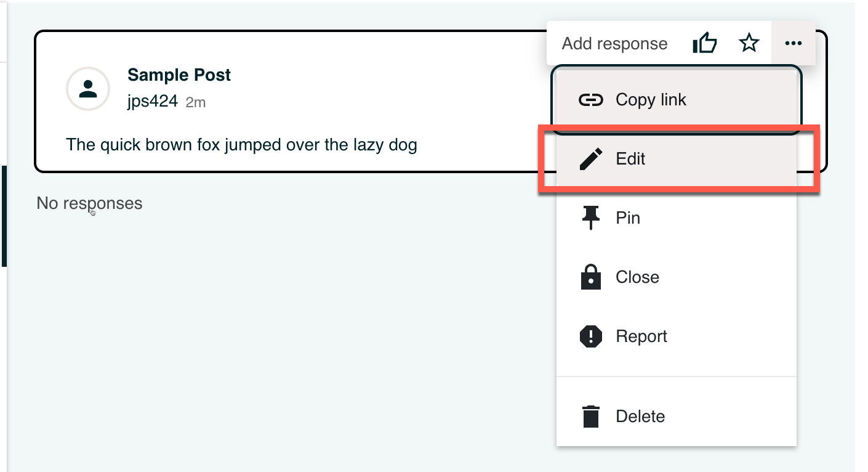Click the octagon exclamation report icon

(591, 336)
